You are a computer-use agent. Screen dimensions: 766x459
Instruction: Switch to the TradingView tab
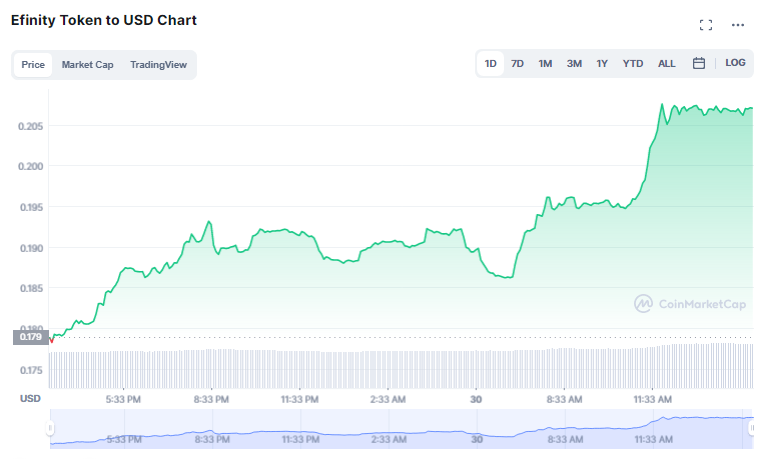point(158,64)
